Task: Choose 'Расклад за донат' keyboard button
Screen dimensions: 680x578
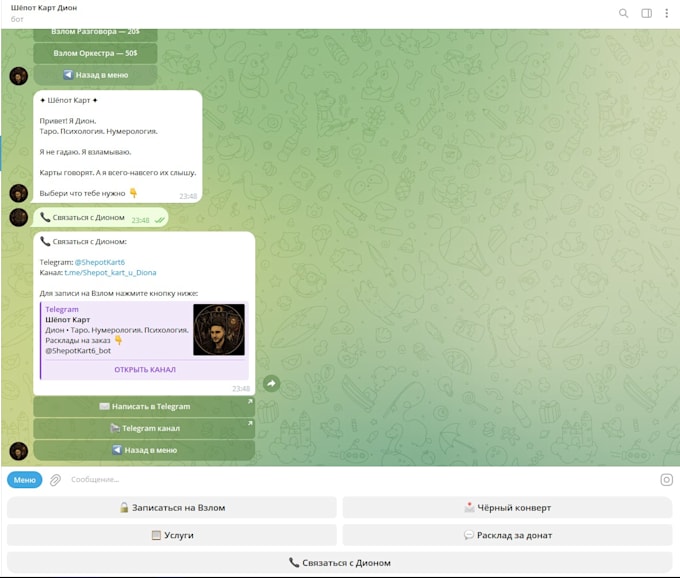Action: pos(507,535)
